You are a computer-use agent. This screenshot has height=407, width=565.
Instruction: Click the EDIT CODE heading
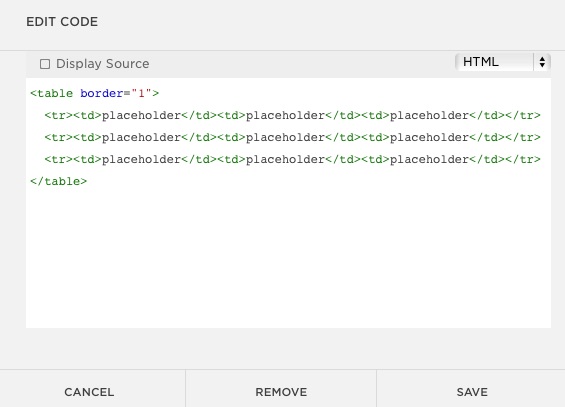pyautogui.click(x=62, y=22)
